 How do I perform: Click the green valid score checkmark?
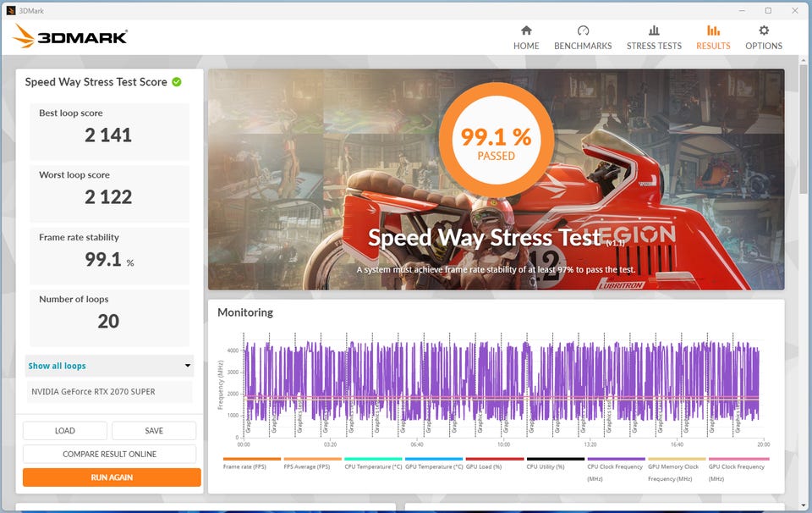pyautogui.click(x=177, y=82)
